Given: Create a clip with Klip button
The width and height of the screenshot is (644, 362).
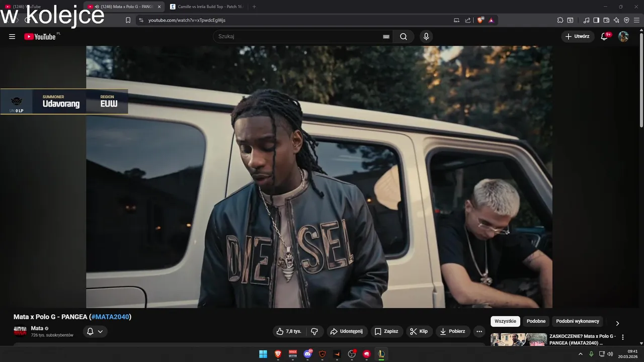Looking at the screenshot, I should click(419, 331).
